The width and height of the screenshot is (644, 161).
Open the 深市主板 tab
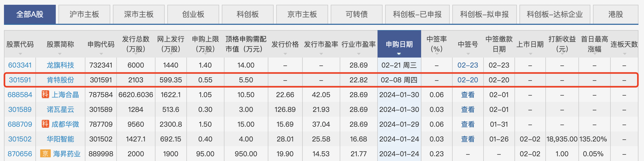click(139, 14)
